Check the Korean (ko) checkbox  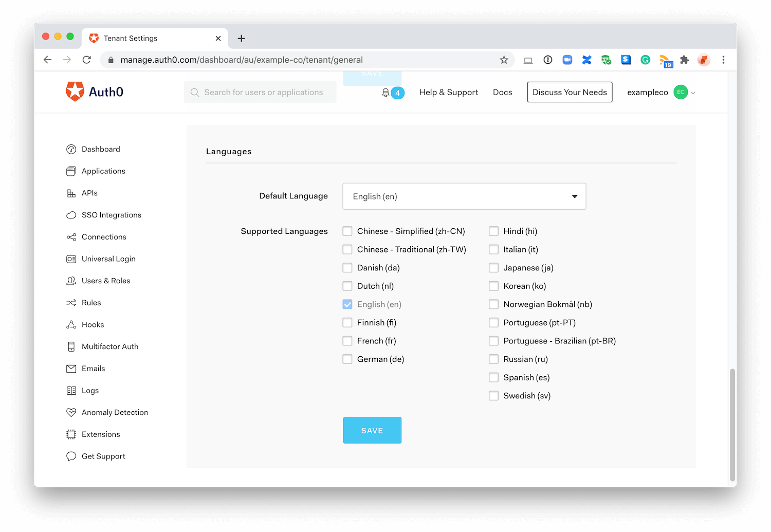(493, 286)
